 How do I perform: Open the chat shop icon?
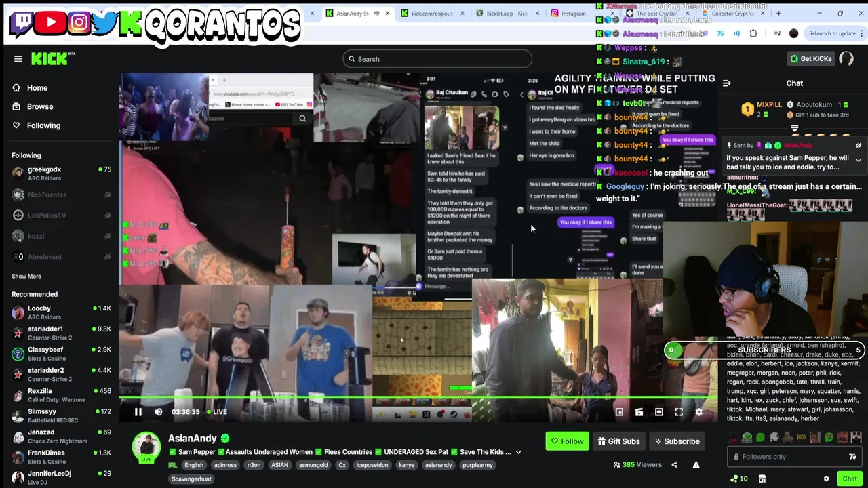[x=762, y=479]
